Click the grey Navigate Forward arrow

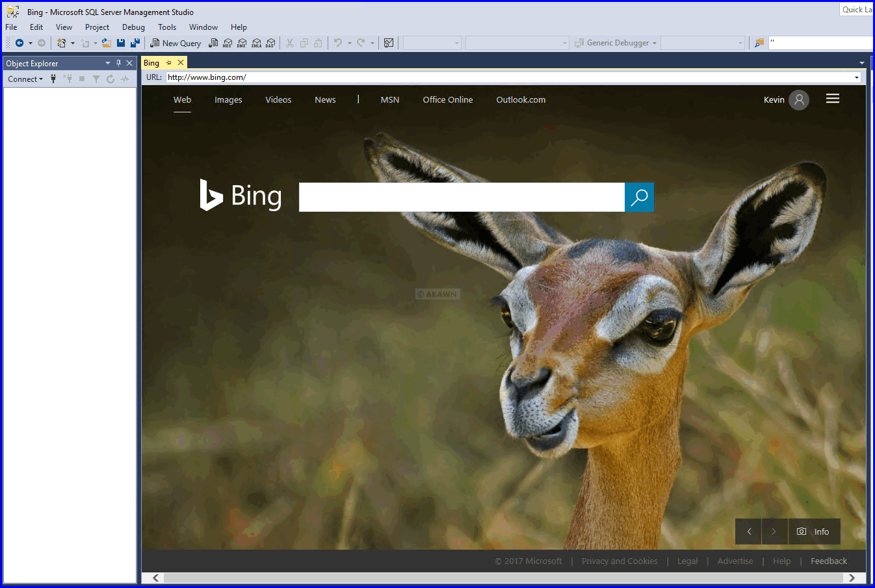(42, 43)
